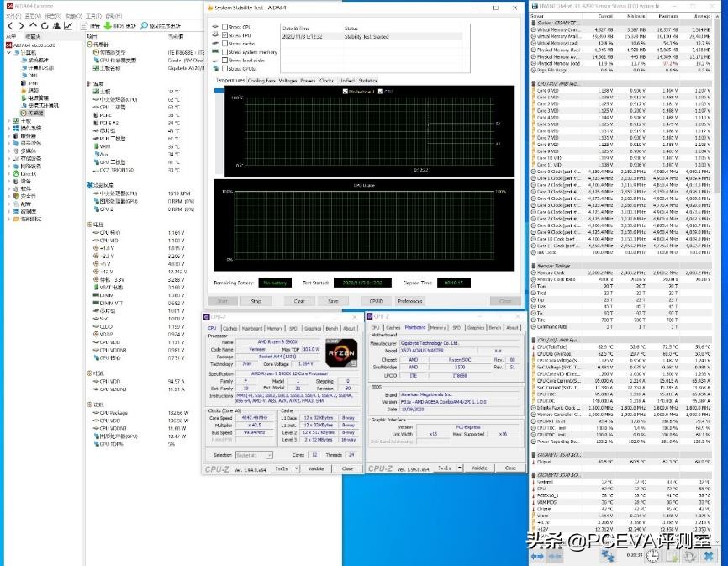Switch to the Caches tab in CPU-Z

(x=231, y=328)
